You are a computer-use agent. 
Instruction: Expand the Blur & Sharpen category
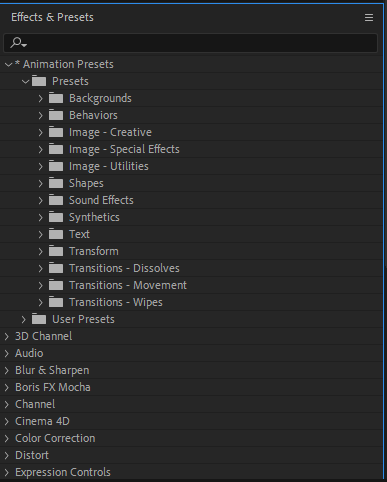pos(7,370)
